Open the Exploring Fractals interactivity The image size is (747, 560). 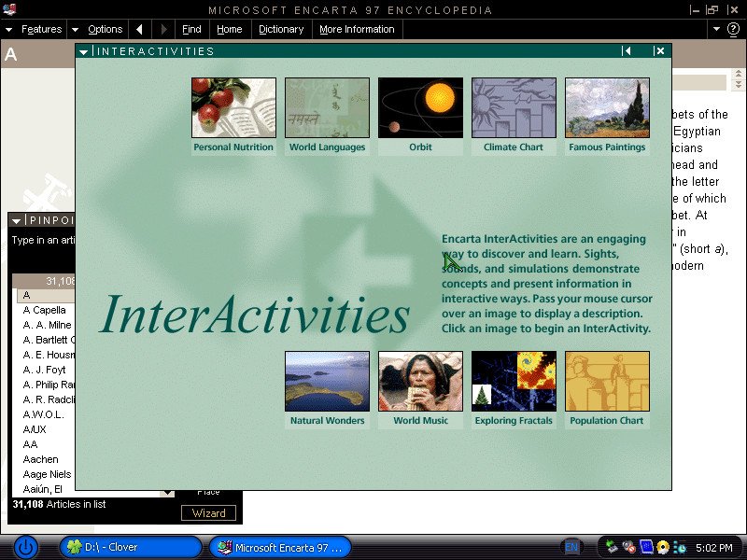pyautogui.click(x=514, y=382)
